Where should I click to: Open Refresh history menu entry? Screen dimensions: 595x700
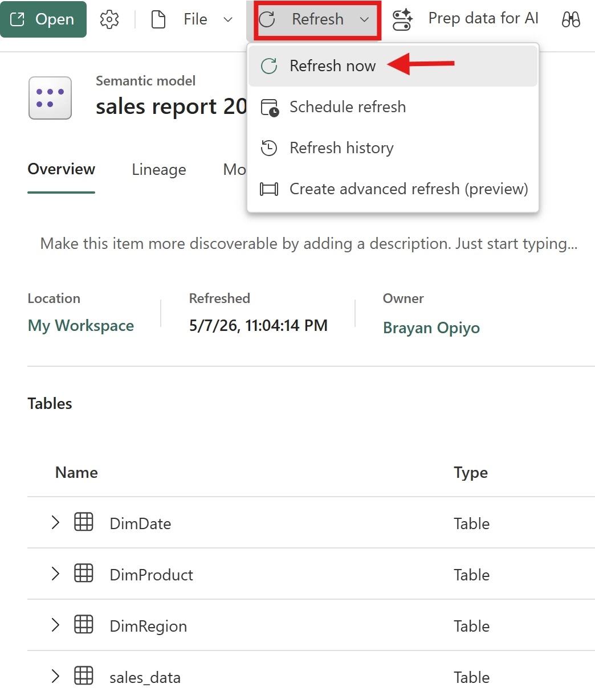click(x=393, y=148)
